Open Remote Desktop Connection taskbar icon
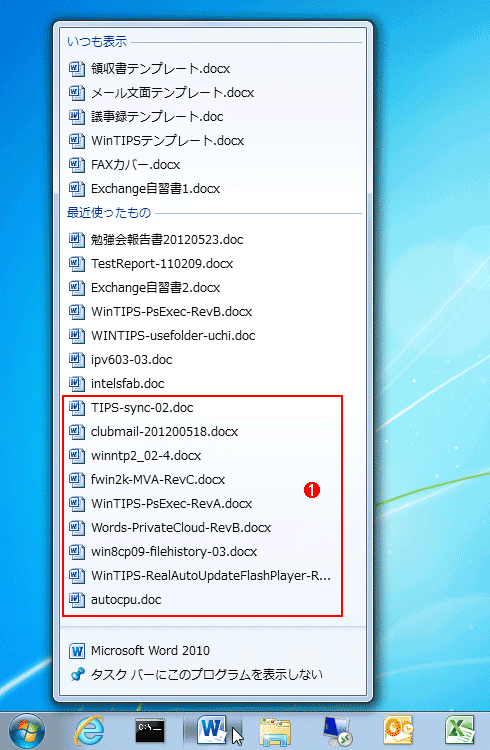490x750 pixels. tap(337, 731)
